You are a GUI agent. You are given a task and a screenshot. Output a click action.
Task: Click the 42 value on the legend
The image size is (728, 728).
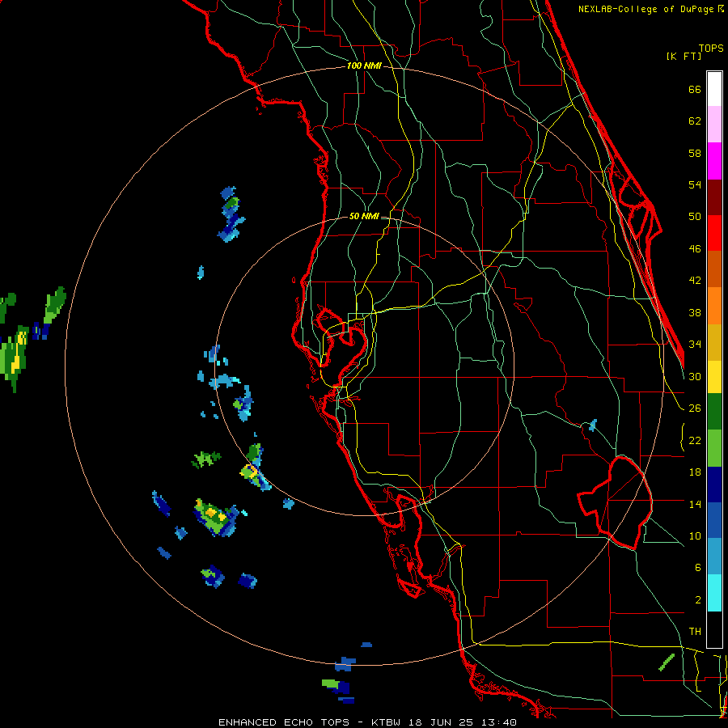click(695, 281)
